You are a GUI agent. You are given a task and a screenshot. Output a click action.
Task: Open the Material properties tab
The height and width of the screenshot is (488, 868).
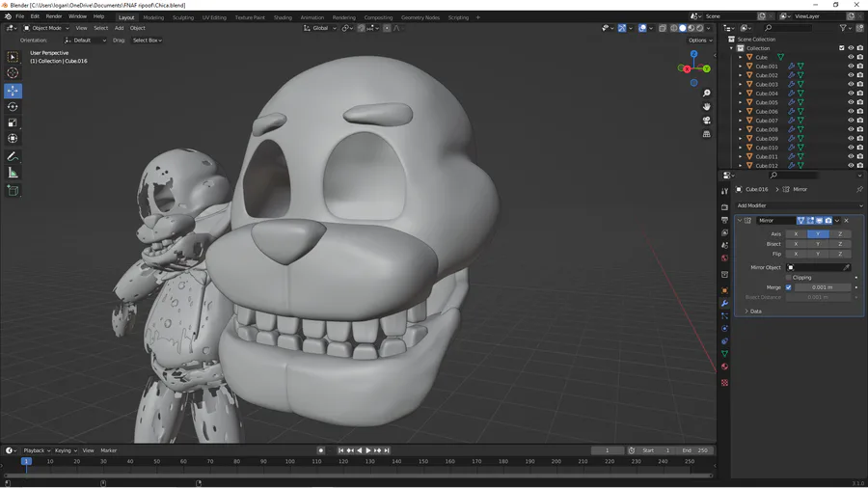tap(724, 366)
